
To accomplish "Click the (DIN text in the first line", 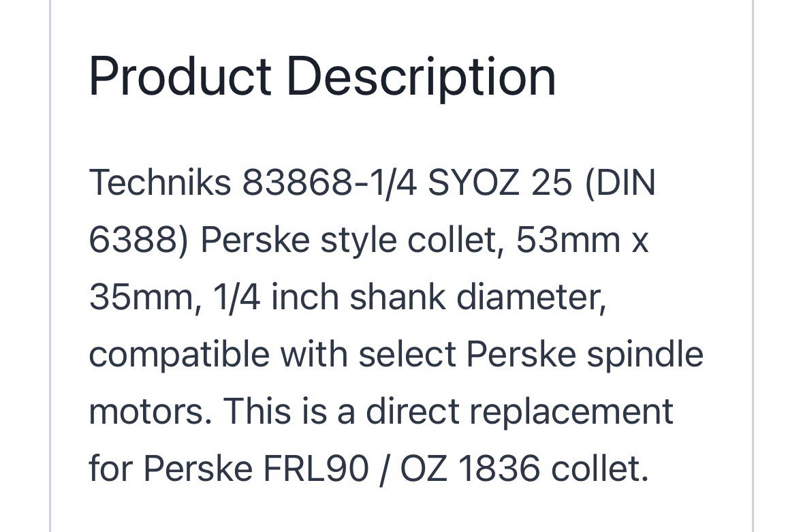I will [x=620, y=182].
